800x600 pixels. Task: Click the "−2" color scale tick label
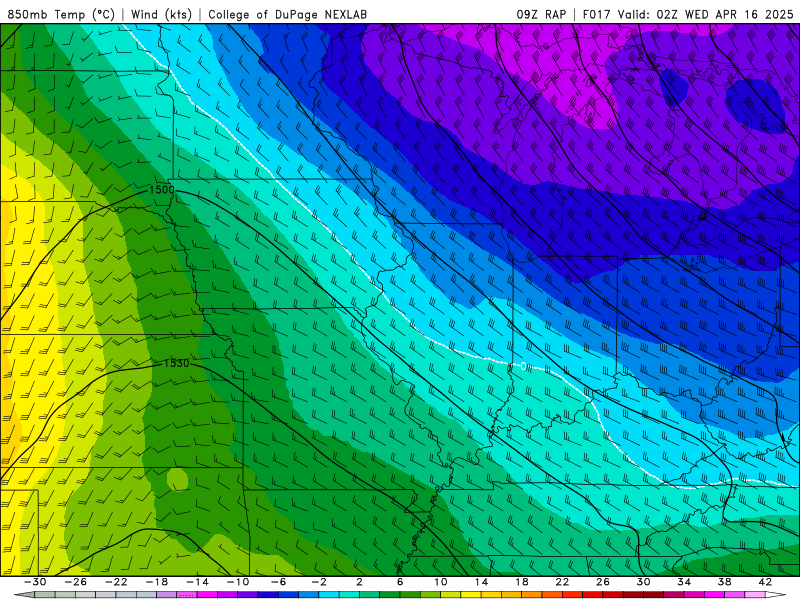[x=319, y=582]
